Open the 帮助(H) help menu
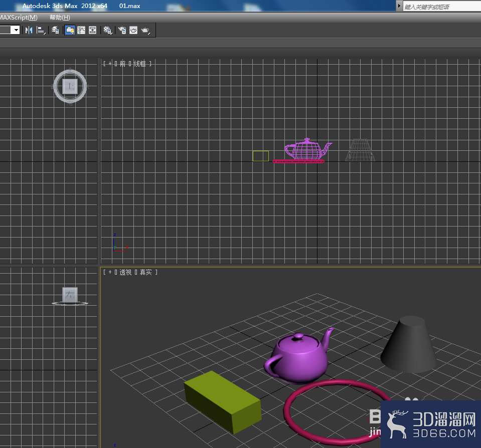Image resolution: width=481 pixels, height=448 pixels. [59, 17]
